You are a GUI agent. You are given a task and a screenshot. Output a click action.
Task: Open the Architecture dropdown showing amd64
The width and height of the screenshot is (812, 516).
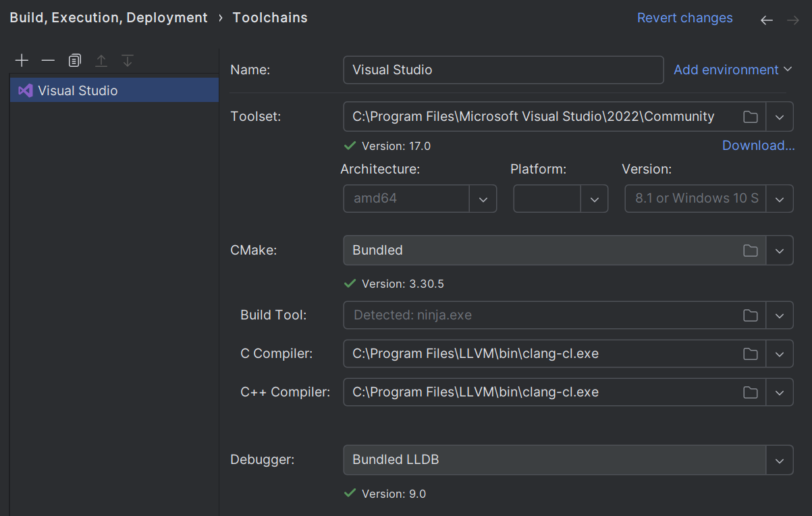[x=483, y=198]
